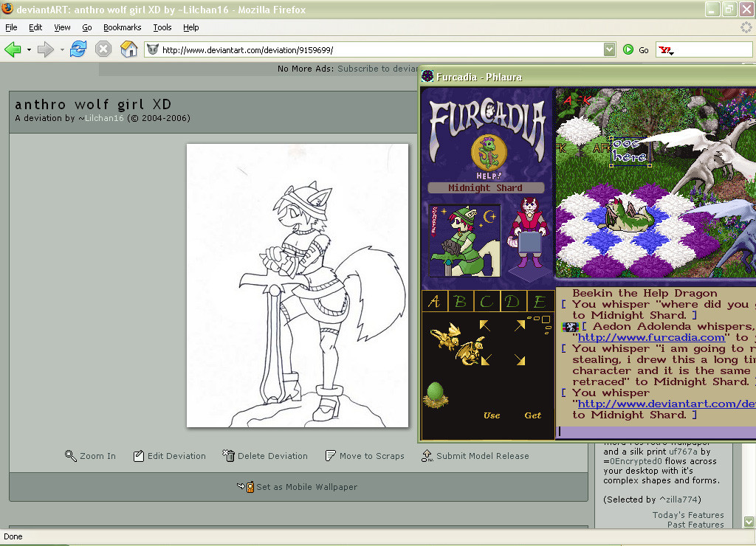
Task: Click the northwest movement arrow in Furcadia
Action: coord(484,325)
